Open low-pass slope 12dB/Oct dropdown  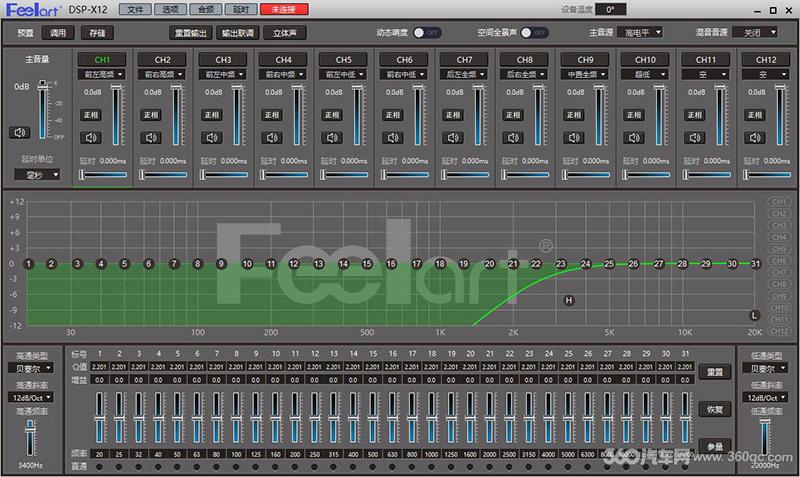(765, 397)
